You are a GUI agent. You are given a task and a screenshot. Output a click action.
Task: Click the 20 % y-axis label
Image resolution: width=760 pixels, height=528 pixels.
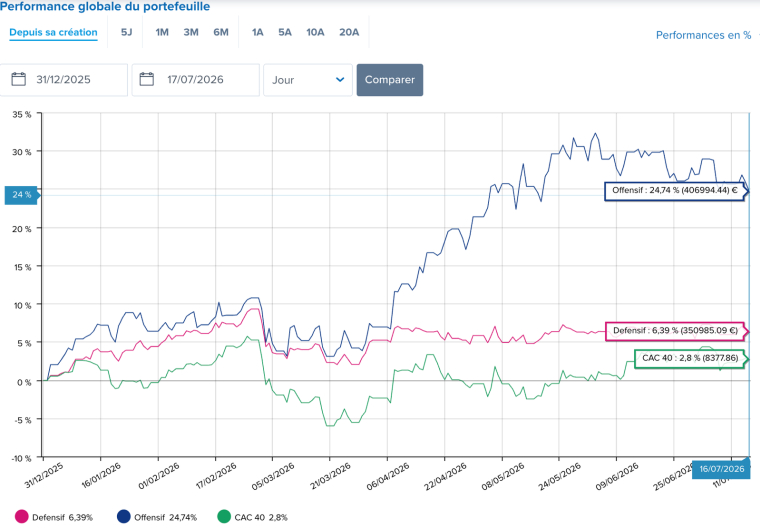[x=22, y=229]
